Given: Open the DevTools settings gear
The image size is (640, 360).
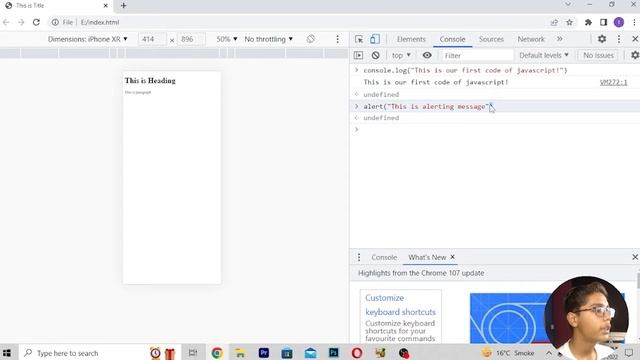Looking at the screenshot, I should coord(602,39).
